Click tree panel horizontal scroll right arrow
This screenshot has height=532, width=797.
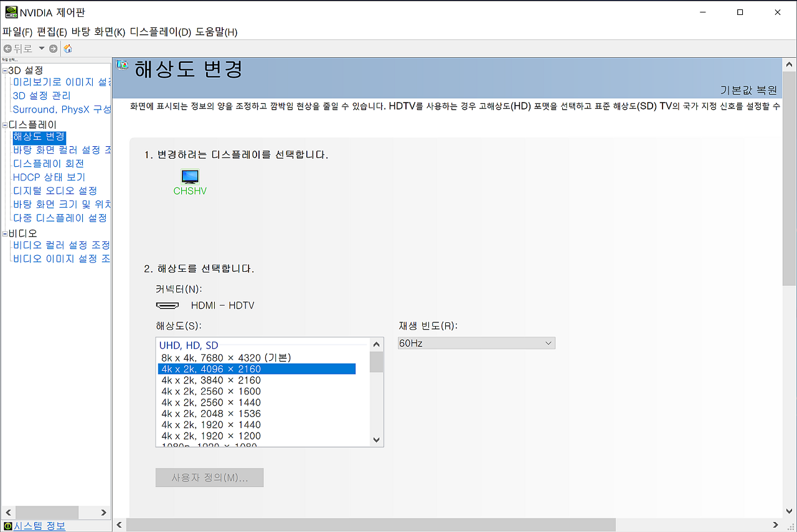tap(104, 512)
